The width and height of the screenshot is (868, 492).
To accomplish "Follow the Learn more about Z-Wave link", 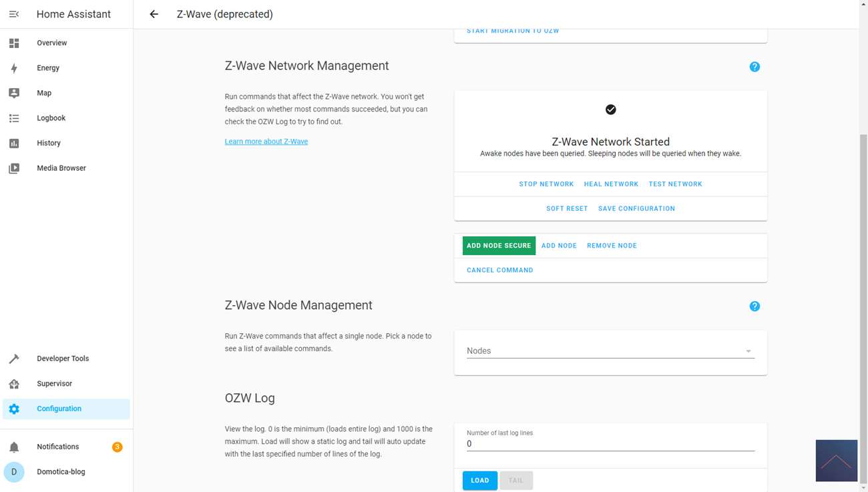I will click(266, 142).
